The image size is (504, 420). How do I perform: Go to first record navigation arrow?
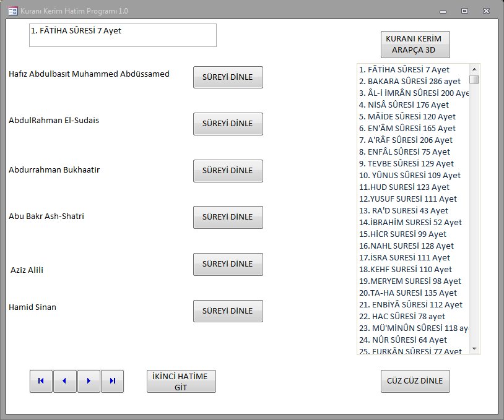(x=41, y=381)
